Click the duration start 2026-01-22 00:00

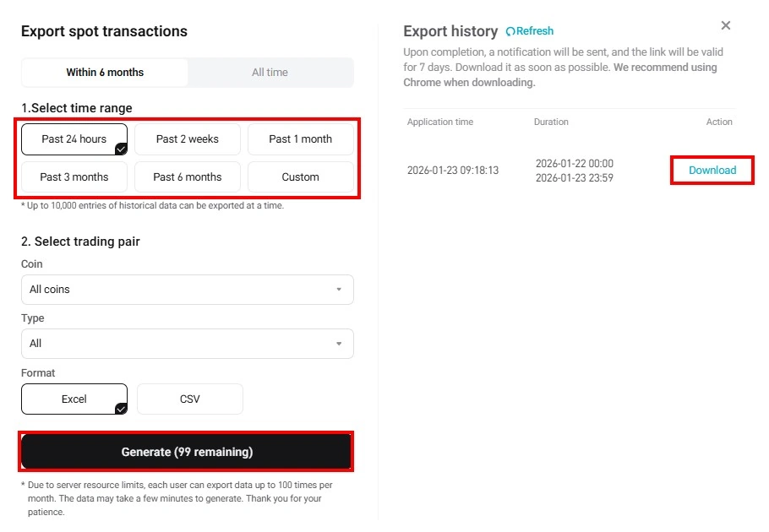(x=575, y=164)
